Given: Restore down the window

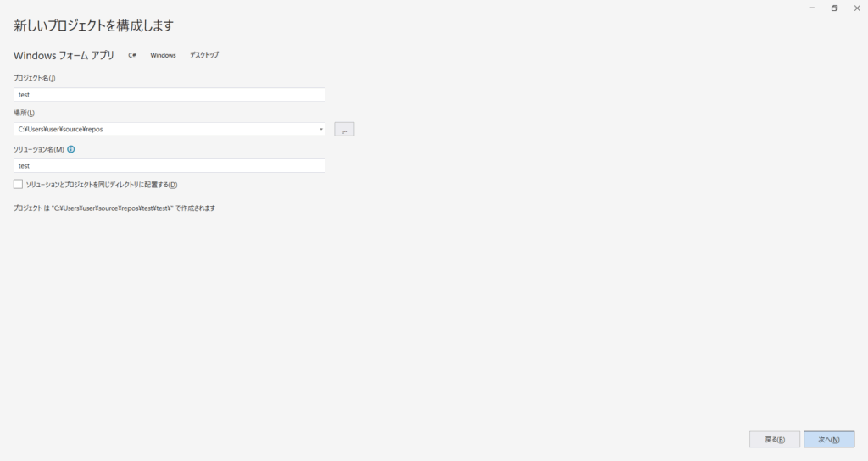Looking at the screenshot, I should (x=834, y=8).
